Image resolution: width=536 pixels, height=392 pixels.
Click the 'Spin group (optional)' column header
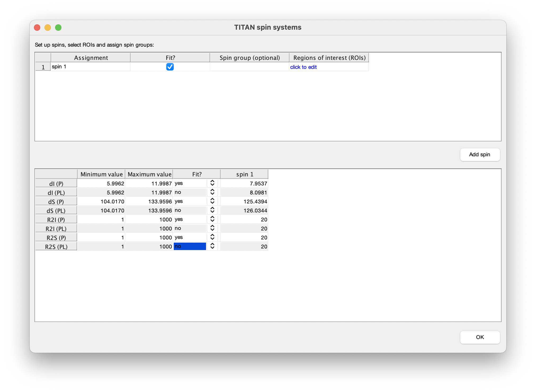click(249, 58)
